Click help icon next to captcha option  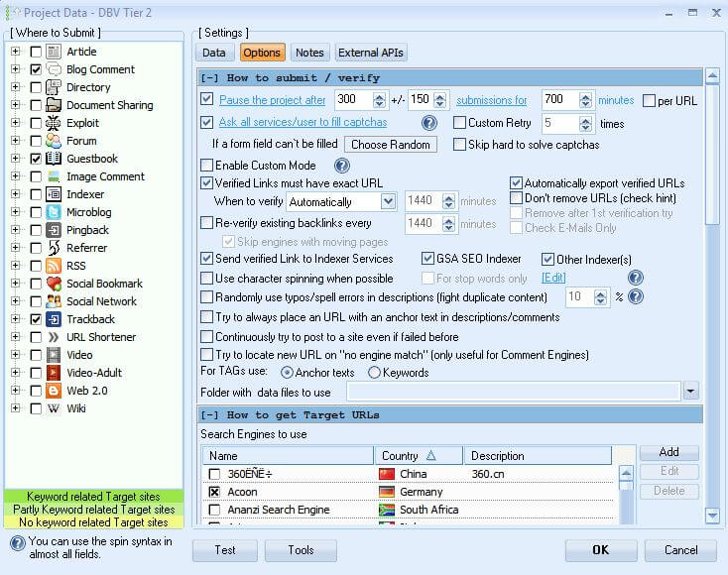point(429,123)
